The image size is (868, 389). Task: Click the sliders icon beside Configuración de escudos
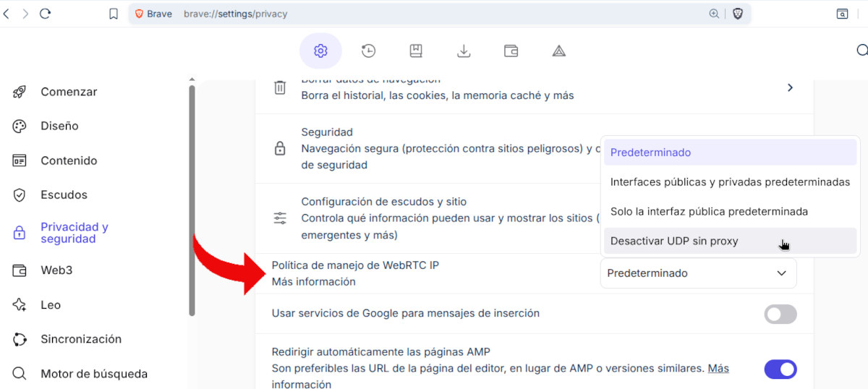[280, 218]
